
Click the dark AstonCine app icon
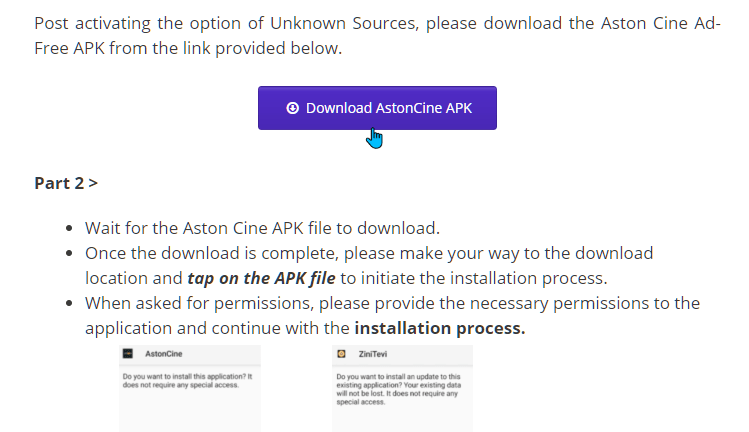(x=128, y=354)
